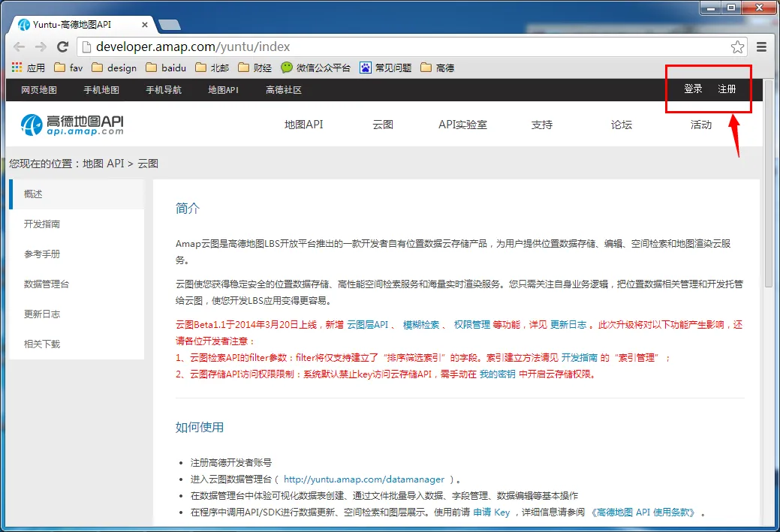Open the 常见问题 Baidu paw bookmark

pyautogui.click(x=386, y=68)
